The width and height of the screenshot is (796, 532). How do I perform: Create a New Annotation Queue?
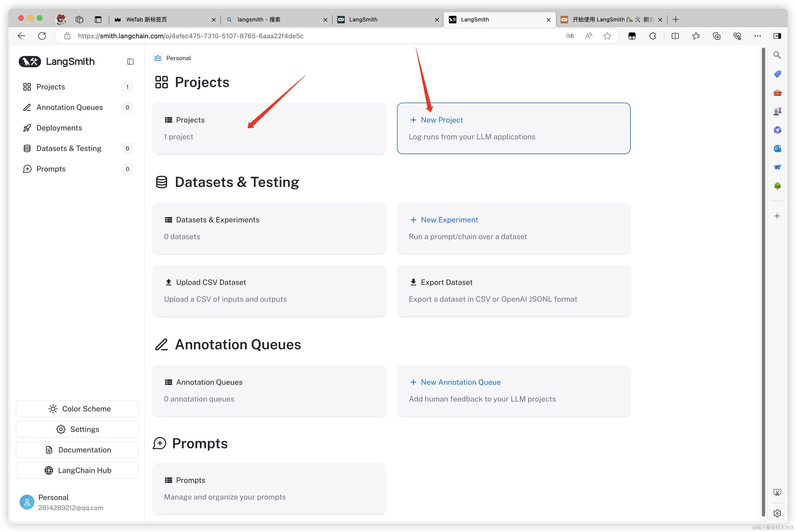coord(514,391)
